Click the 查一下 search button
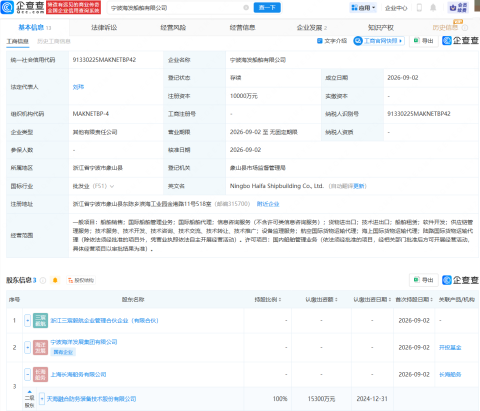The height and width of the screenshot is (411, 480). pyautogui.click(x=267, y=7)
